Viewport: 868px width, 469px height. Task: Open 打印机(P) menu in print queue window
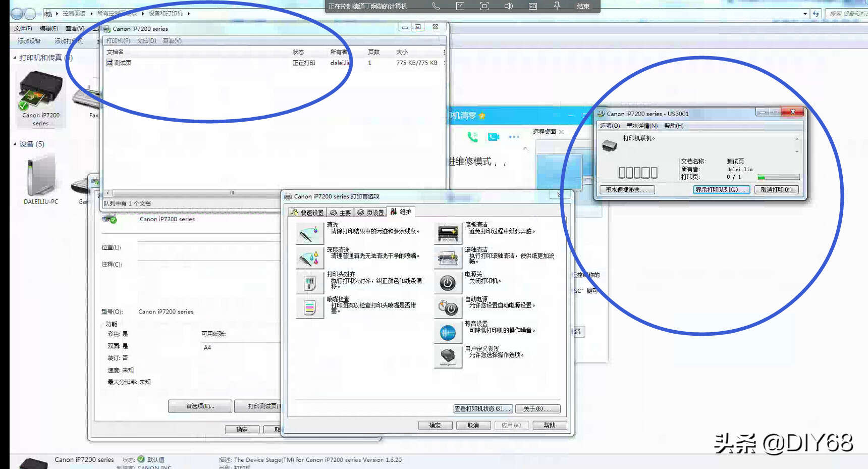[118, 41]
